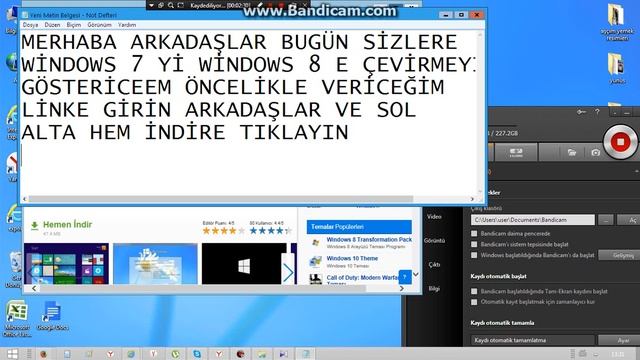Screen dimensions: 640x360
Task: Toggle Tam-Ekran kaydını başlat checkbox
Action: pyautogui.click(x=474, y=291)
